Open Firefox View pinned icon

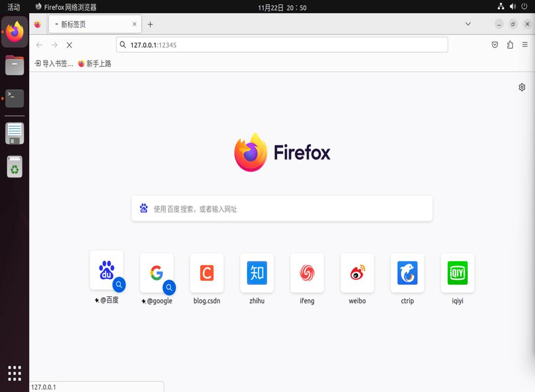coord(38,24)
